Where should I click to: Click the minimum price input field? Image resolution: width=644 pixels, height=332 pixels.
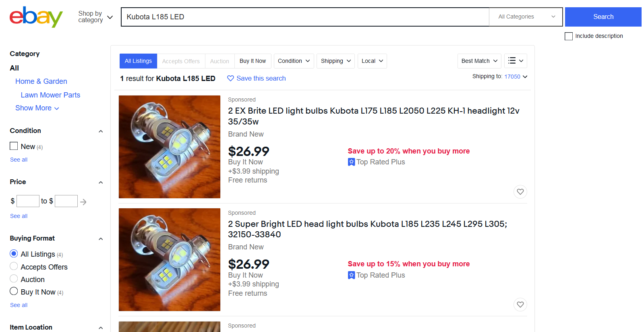pyautogui.click(x=28, y=201)
